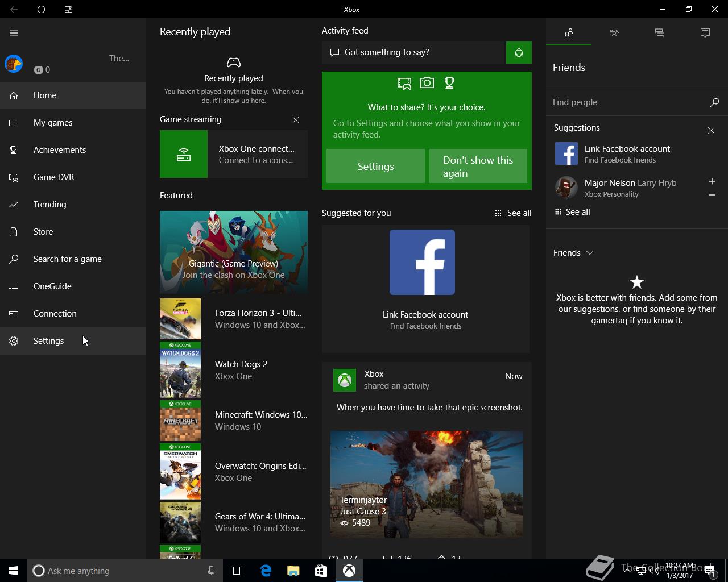This screenshot has width=728, height=582.
Task: Open Overwatch: Origins Edition cover thumbnail
Action: (x=180, y=471)
